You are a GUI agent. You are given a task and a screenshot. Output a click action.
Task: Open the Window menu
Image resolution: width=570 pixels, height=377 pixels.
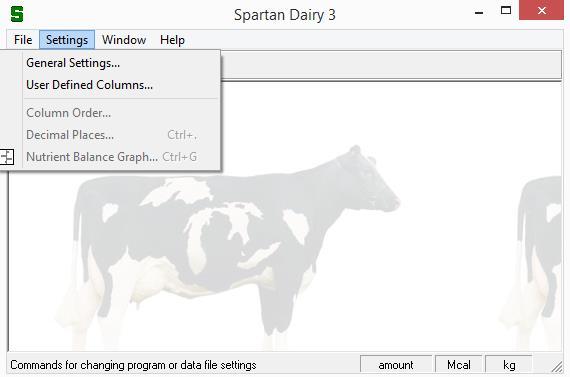coord(124,40)
